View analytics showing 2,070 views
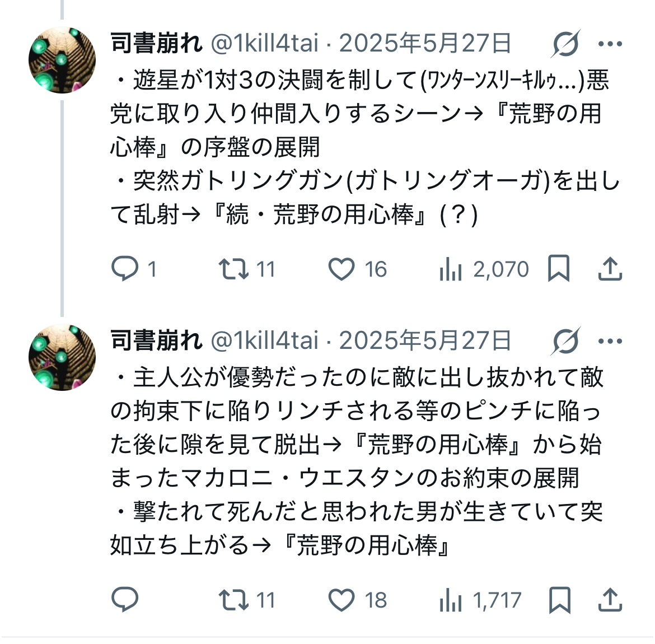Screen dimensions: 655x644 (x=451, y=269)
